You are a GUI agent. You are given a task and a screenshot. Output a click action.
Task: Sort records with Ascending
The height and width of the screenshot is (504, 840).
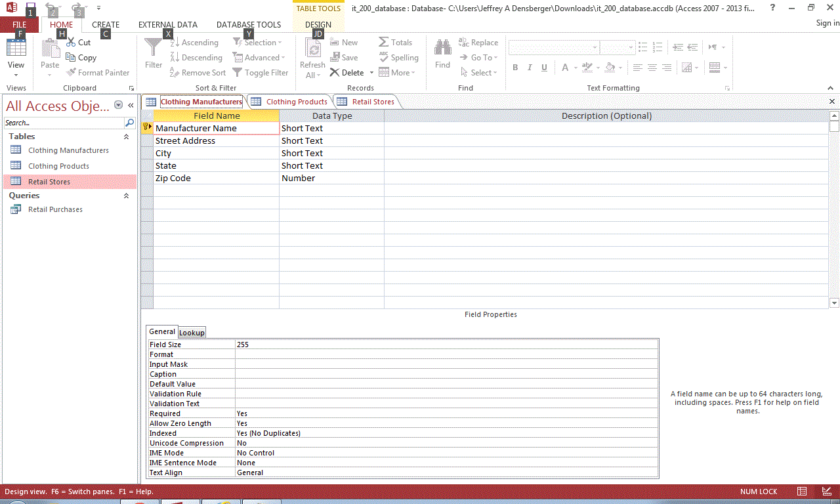194,42
